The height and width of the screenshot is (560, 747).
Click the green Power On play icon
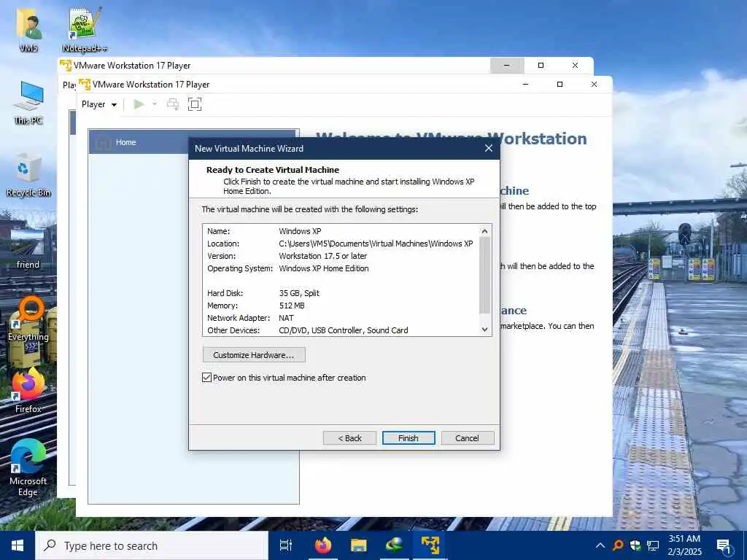coord(139,104)
